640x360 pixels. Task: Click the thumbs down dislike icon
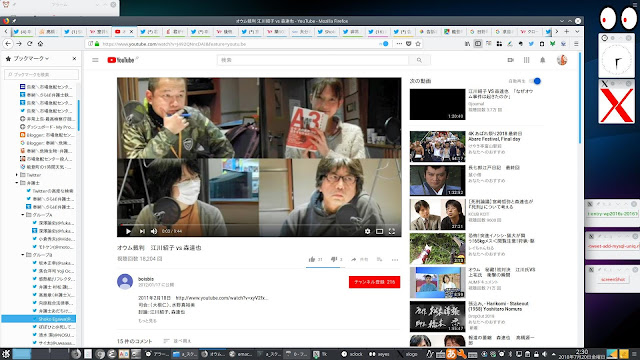[333, 259]
